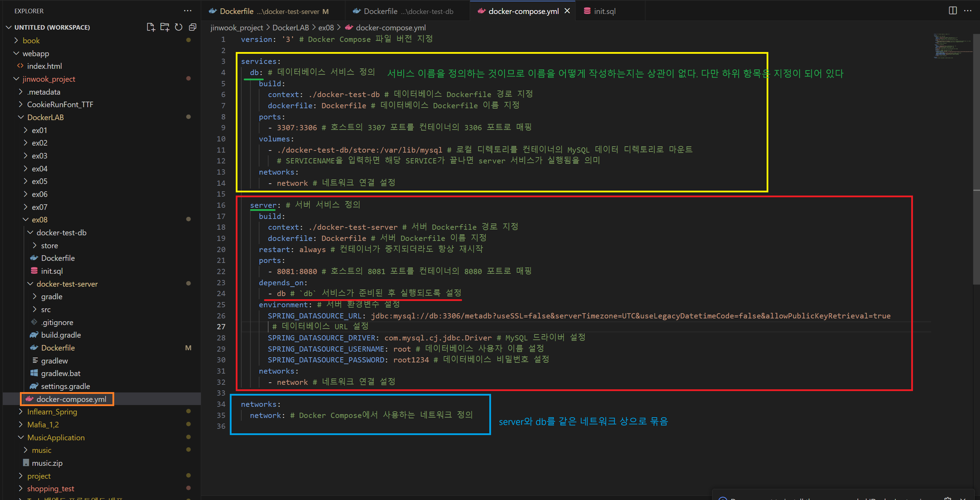980x500 pixels.
Task: Click the New Folder icon in Explorer
Action: click(x=164, y=27)
